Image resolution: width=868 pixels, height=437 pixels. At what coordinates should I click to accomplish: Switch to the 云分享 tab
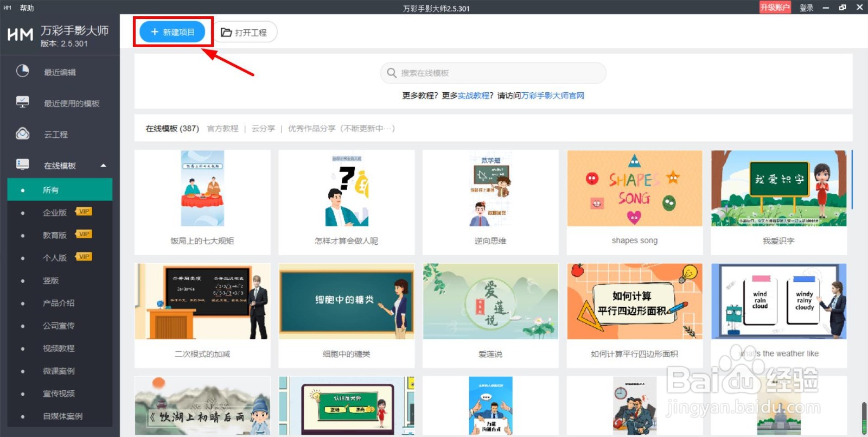(x=263, y=129)
